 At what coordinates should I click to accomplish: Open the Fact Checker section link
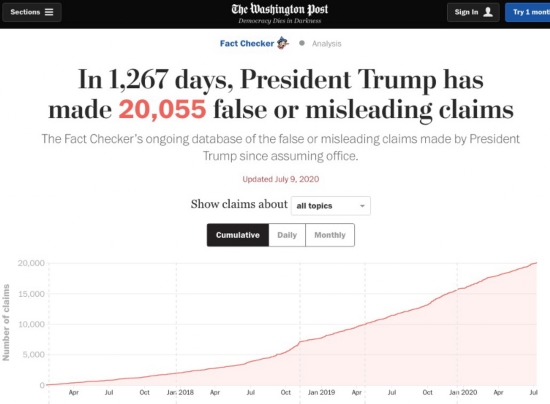(247, 43)
